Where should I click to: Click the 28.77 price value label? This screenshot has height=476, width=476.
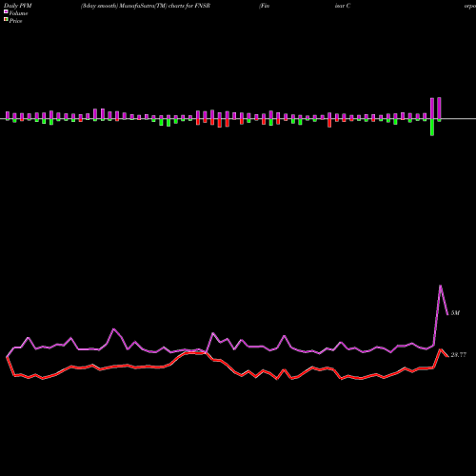(x=459, y=355)
